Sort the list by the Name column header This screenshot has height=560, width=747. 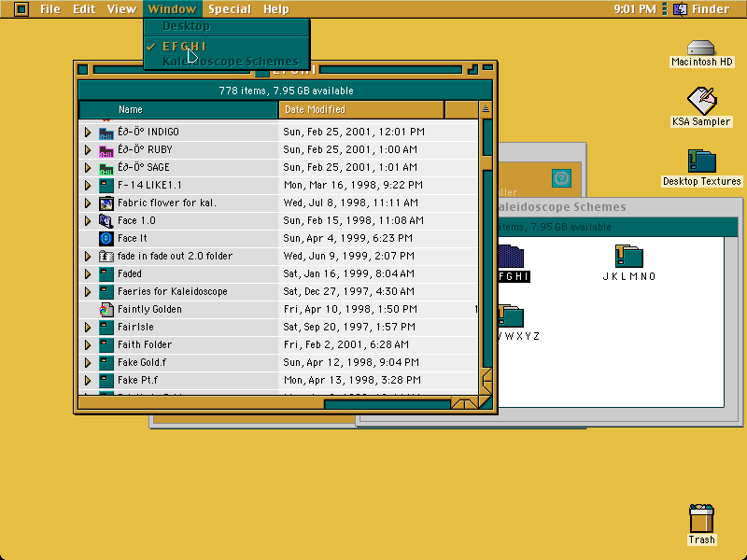pyautogui.click(x=178, y=109)
